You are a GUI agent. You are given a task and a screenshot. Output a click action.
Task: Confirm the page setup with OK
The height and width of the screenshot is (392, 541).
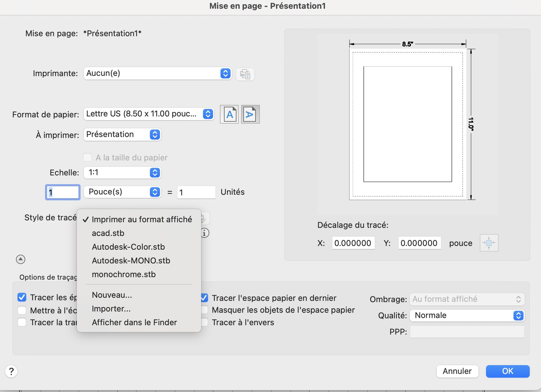pos(508,371)
